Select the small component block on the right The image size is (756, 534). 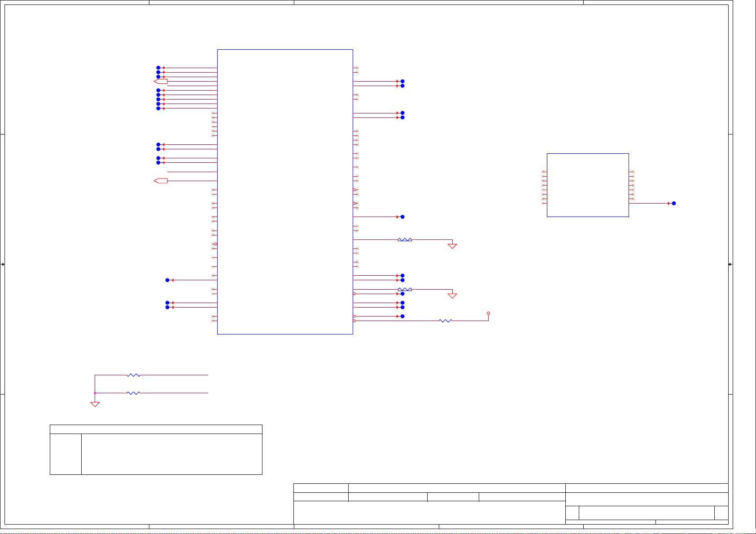588,185
